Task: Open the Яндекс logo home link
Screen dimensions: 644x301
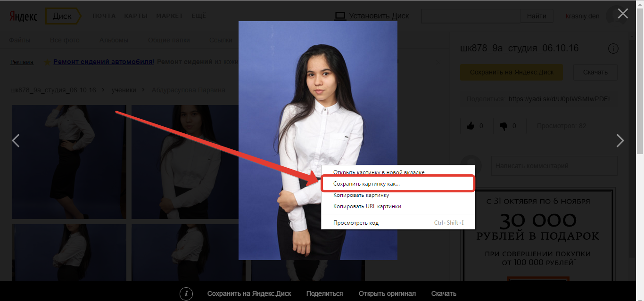Action: coord(24,16)
